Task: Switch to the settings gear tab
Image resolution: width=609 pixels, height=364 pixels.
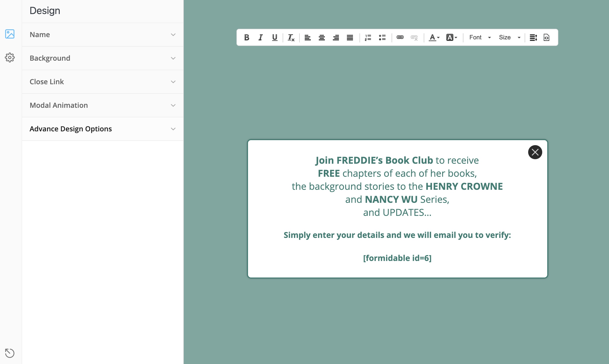Action: point(10,58)
